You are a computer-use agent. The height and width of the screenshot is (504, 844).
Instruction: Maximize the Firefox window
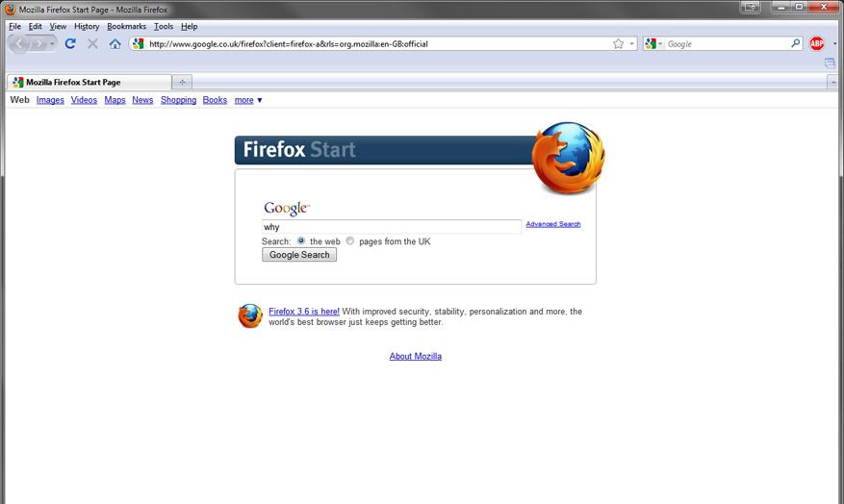800,7
